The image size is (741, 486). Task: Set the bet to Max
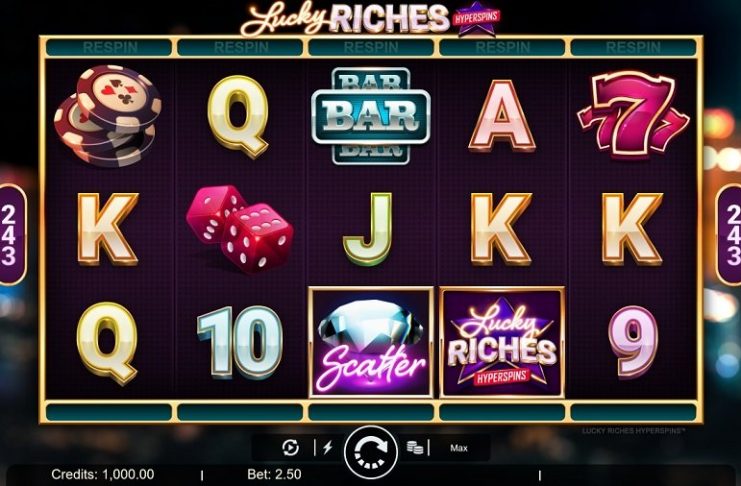459,448
